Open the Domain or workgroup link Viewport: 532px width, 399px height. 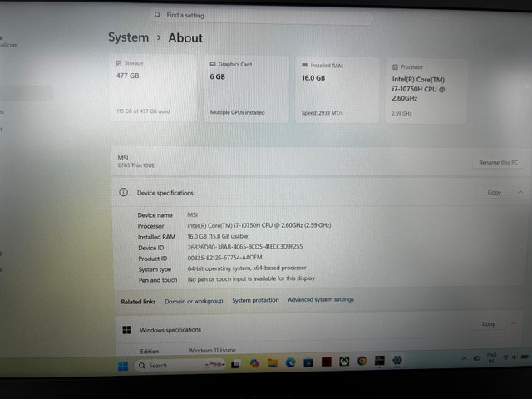coord(194,301)
